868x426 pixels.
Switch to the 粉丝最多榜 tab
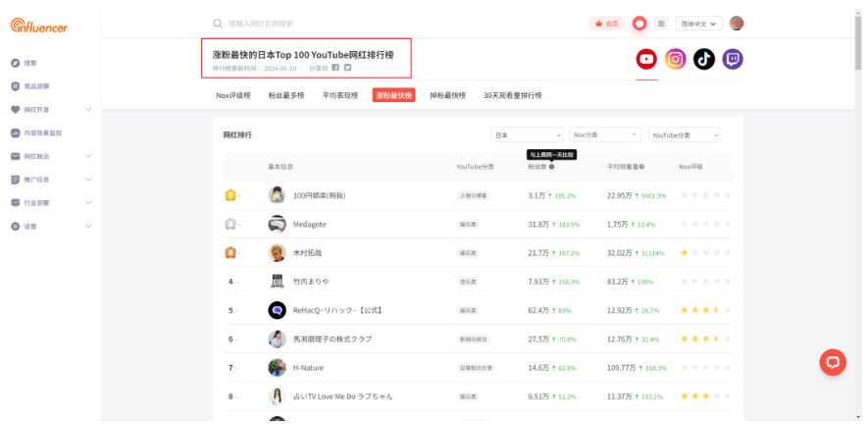point(286,95)
